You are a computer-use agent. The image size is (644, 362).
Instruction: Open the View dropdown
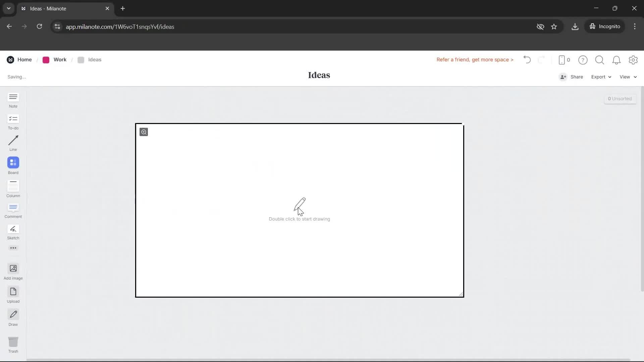[628, 77]
